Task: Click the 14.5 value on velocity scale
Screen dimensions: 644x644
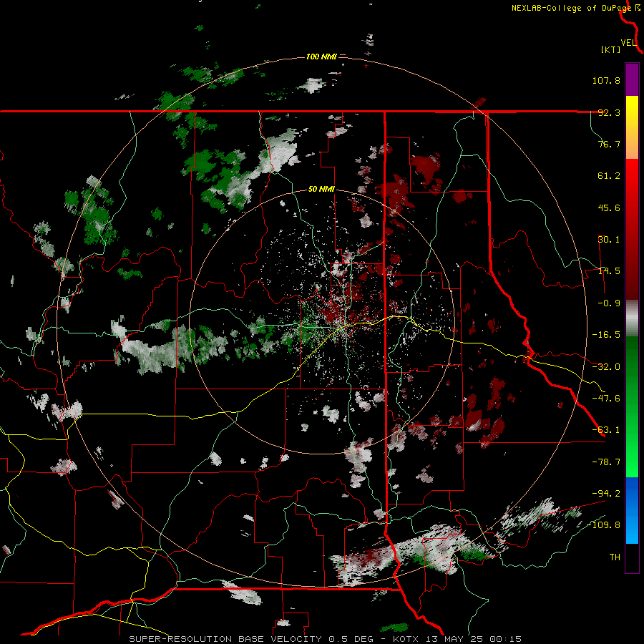Action: tap(609, 271)
